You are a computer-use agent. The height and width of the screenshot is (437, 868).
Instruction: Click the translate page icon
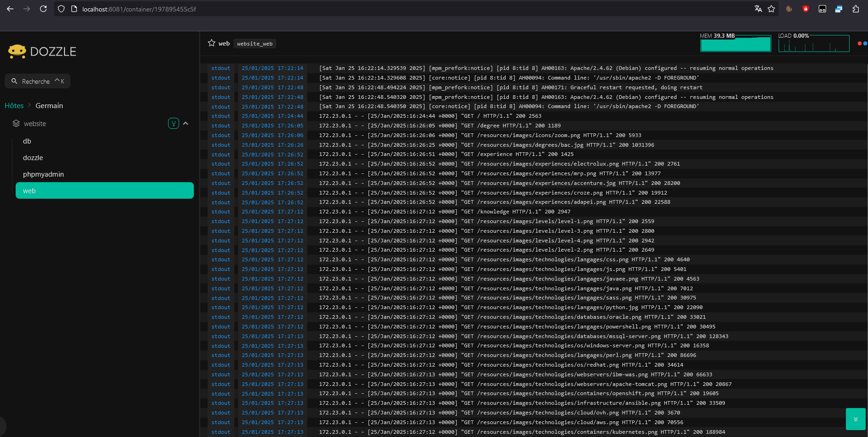tap(758, 9)
